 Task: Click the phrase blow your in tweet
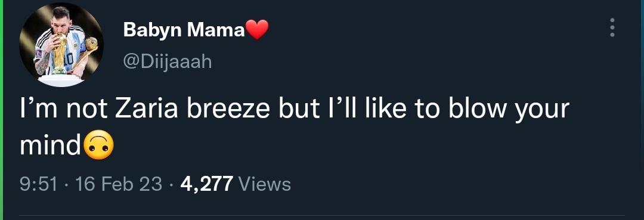(509, 110)
